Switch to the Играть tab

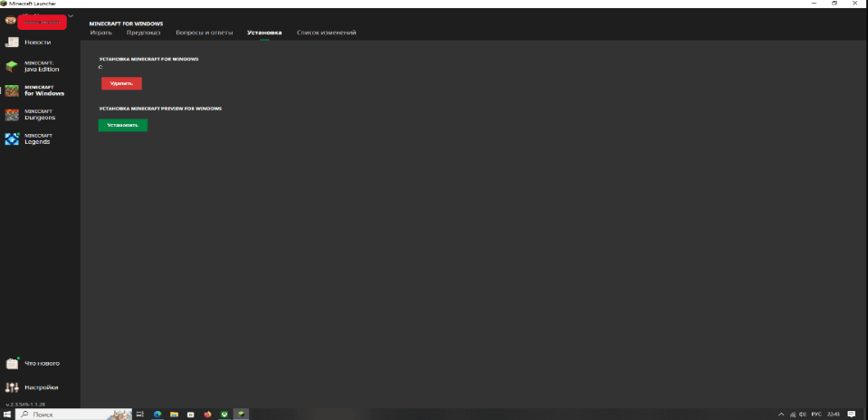point(100,33)
